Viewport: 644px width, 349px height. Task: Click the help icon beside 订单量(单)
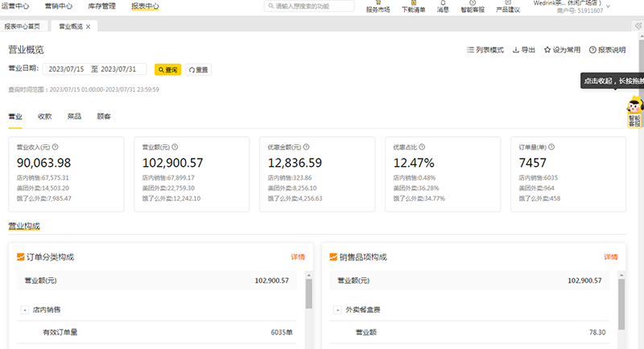pyautogui.click(x=551, y=147)
